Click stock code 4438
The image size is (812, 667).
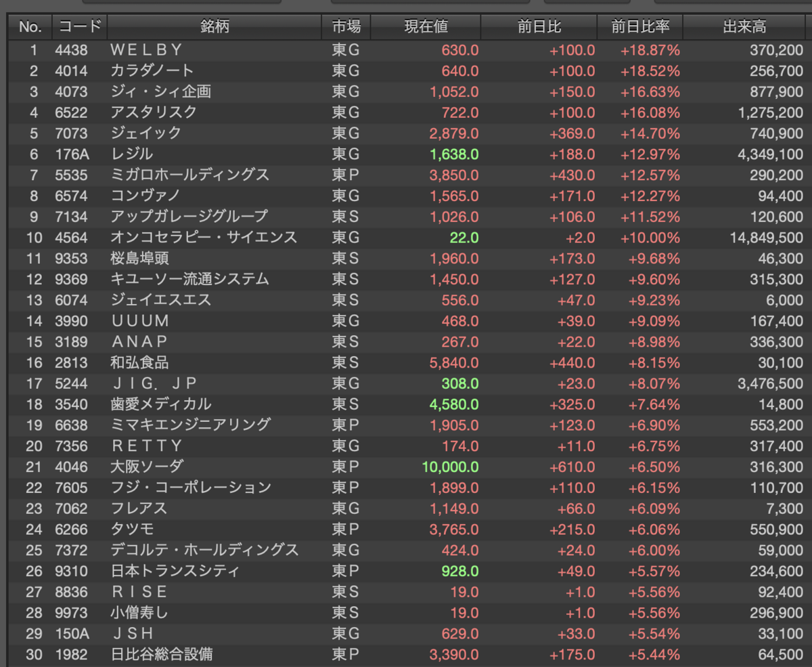tap(72, 50)
